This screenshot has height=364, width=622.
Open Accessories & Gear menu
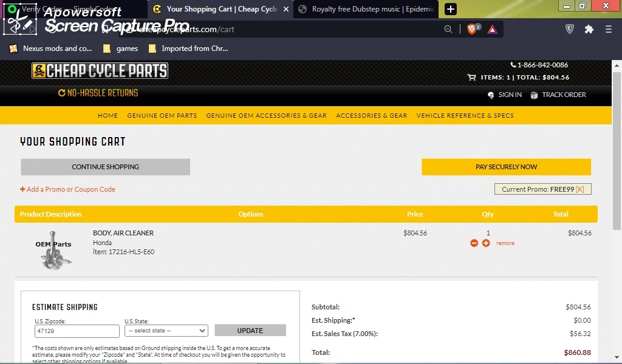372,116
